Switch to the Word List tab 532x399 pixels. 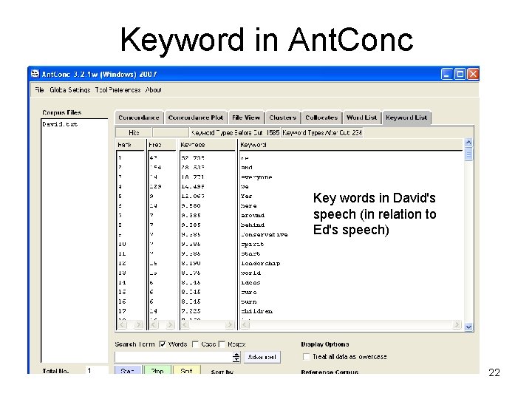(x=361, y=117)
